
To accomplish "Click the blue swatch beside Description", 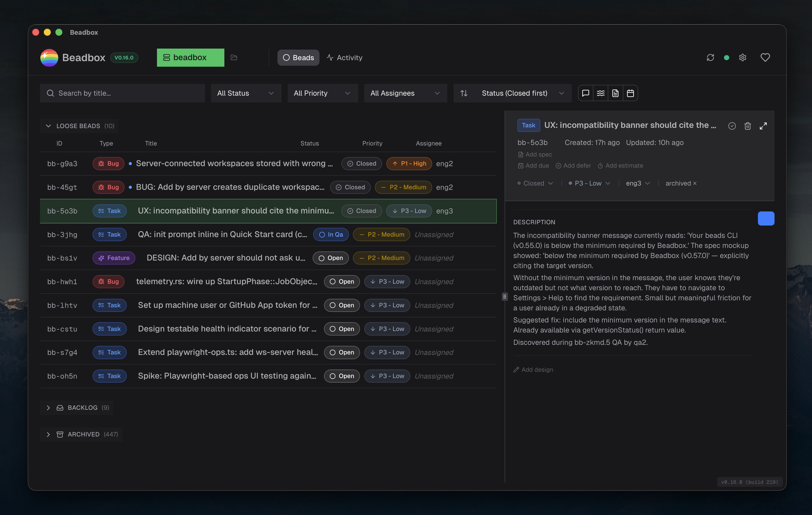I will 766,218.
